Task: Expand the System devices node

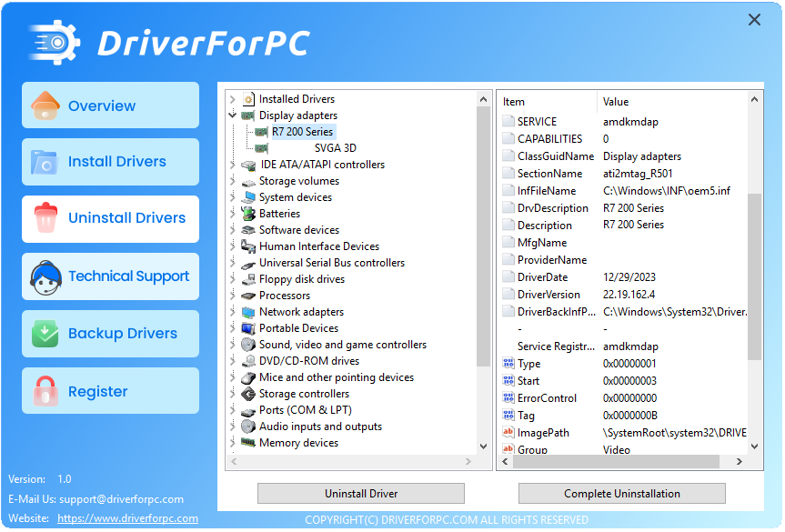Action: coord(233,197)
